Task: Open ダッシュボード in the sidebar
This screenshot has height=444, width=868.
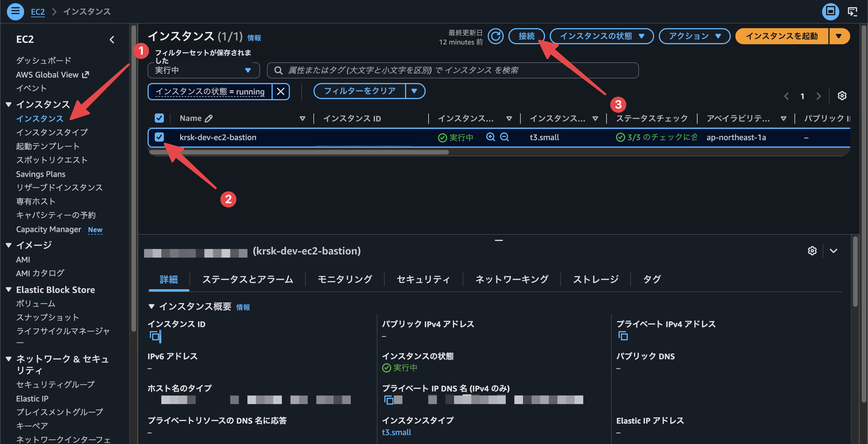Action: (44, 61)
